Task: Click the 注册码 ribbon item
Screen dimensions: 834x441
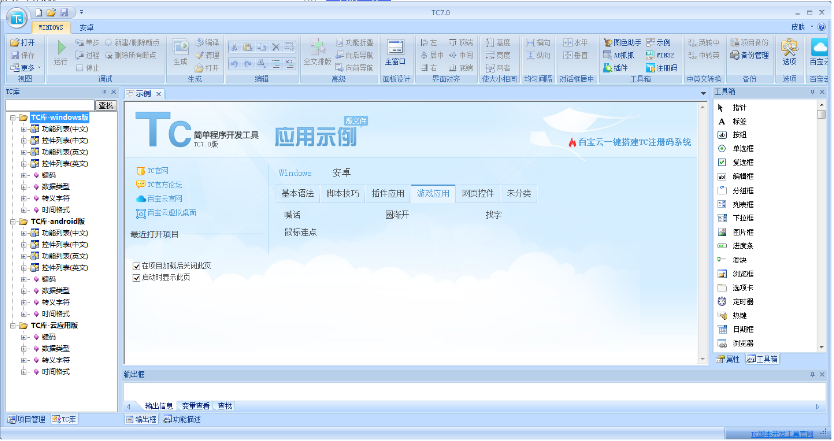Action: point(662,68)
